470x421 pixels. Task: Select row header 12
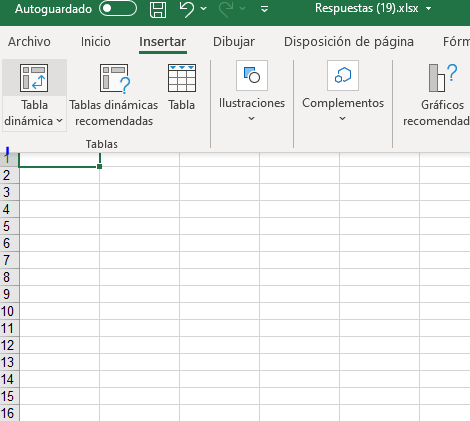(x=9, y=345)
